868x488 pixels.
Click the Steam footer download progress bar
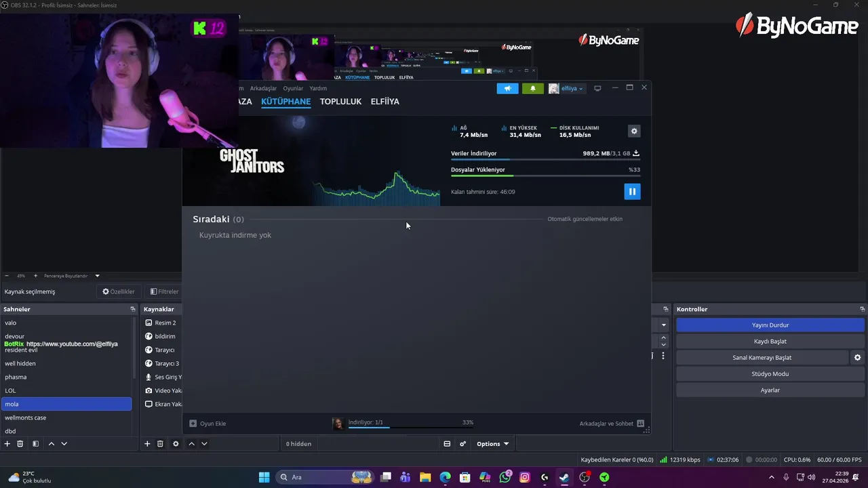click(411, 428)
